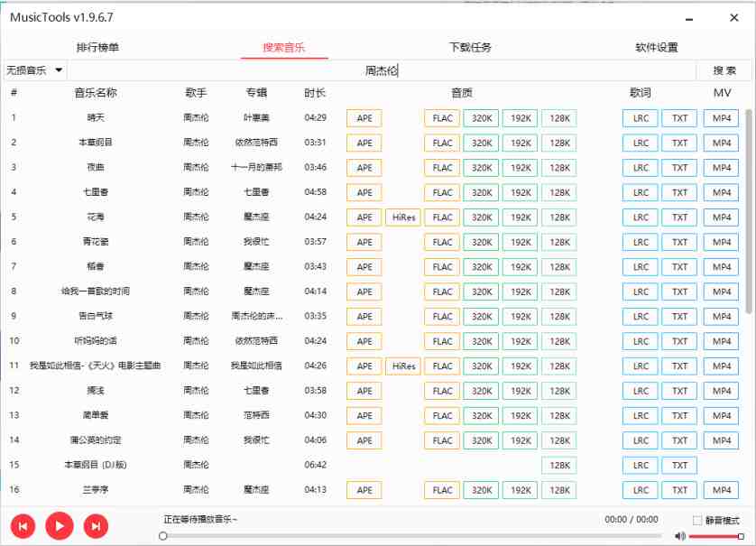Click the play button to start playback
The width and height of the screenshot is (756, 546).
[x=59, y=526]
